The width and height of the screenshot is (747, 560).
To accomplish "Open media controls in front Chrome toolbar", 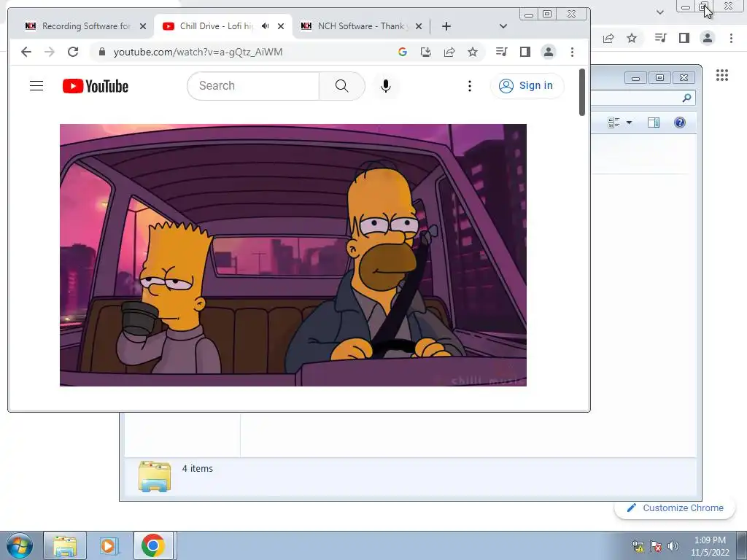I will [x=502, y=52].
